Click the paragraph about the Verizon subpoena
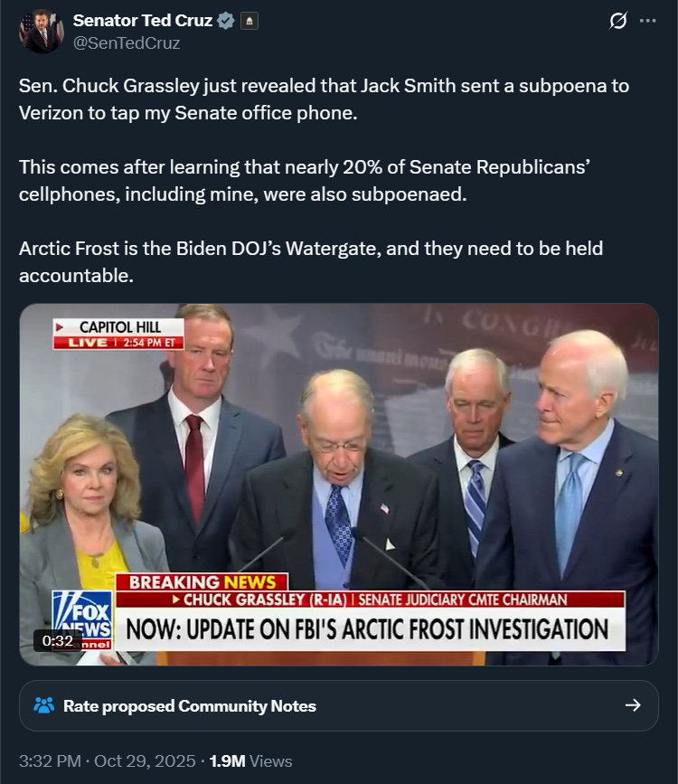This screenshot has width=678, height=784. pyautogui.click(x=324, y=99)
